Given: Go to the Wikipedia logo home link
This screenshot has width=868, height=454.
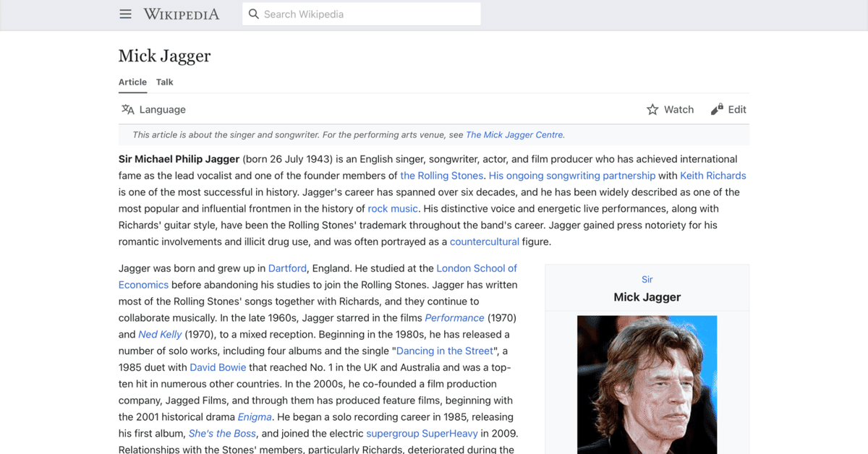Looking at the screenshot, I should (181, 14).
